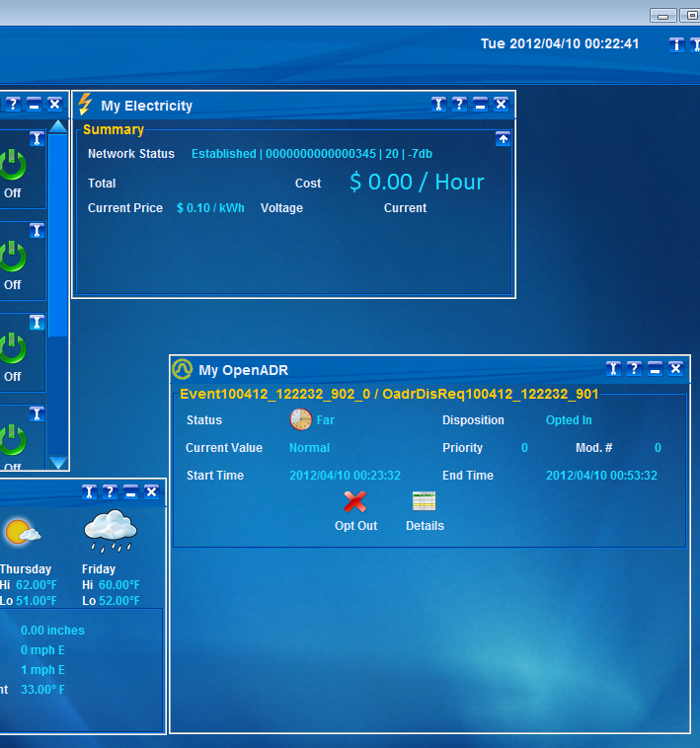Click Thursday Lo 51.00°F value
Screen dimensions: 700x748
[x=37, y=601]
